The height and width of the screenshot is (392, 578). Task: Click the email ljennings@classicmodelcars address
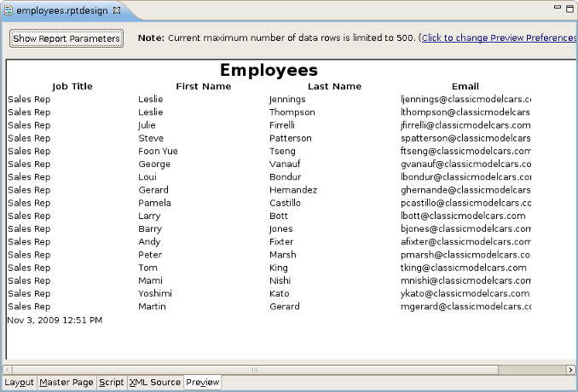465,100
